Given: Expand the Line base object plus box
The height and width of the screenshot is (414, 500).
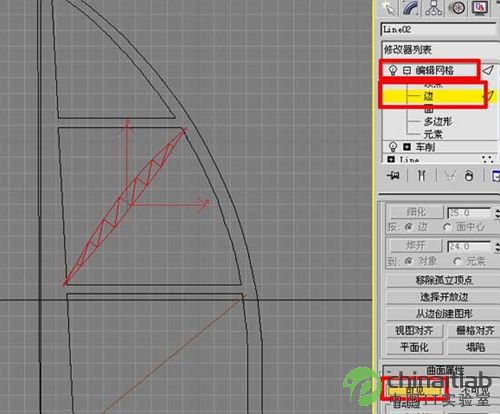Looking at the screenshot, I should [391, 159].
